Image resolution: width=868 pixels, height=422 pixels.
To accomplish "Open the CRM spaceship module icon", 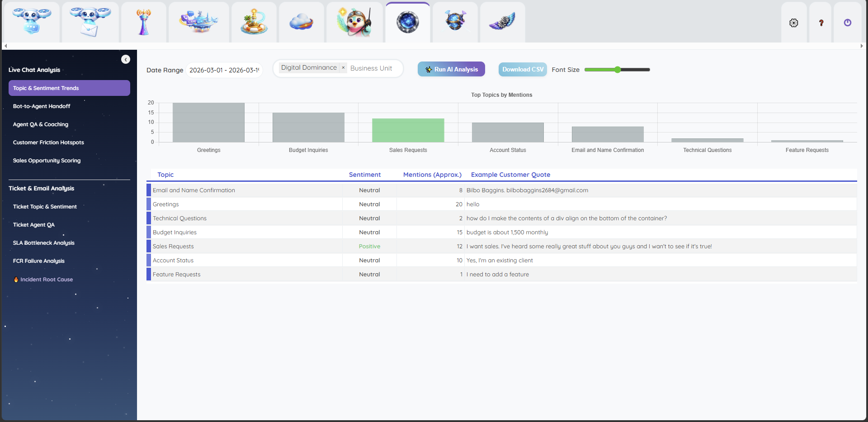I will [x=198, y=22].
